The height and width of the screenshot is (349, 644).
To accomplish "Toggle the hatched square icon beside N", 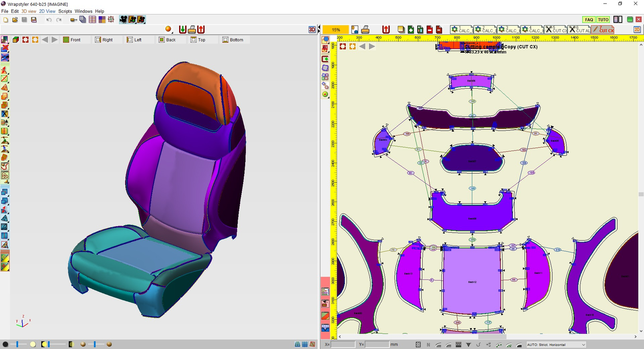I will [418, 345].
